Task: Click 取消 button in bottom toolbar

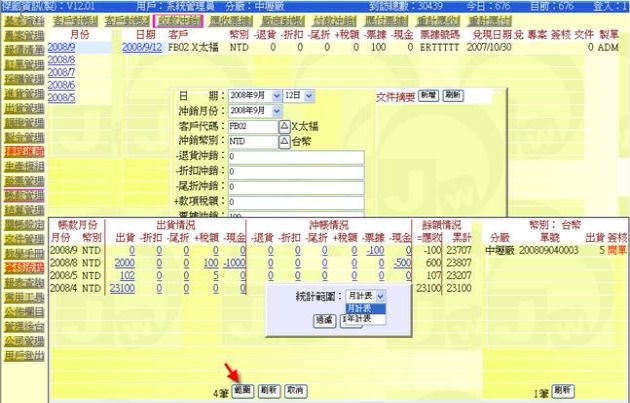Action: pyautogui.click(x=295, y=390)
